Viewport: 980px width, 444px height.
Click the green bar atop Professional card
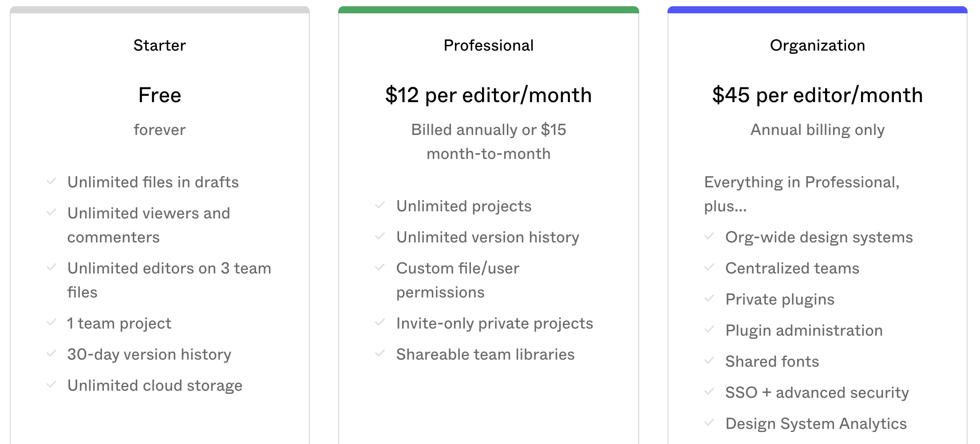click(x=489, y=10)
